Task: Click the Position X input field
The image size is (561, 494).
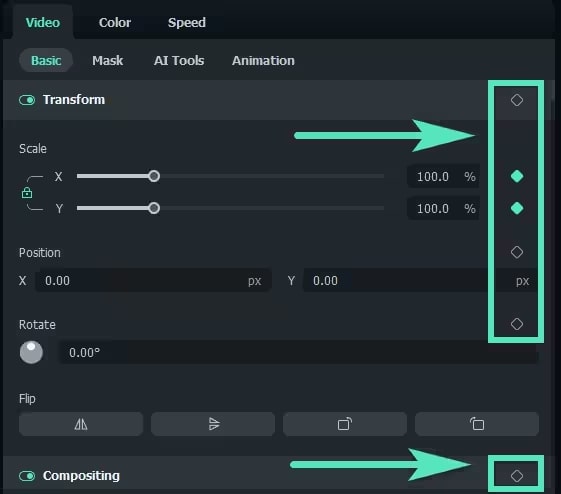Action: [153, 280]
